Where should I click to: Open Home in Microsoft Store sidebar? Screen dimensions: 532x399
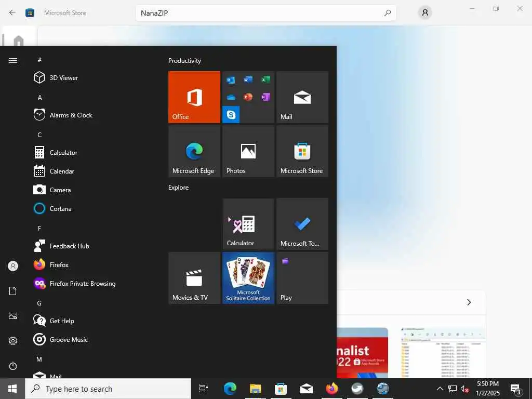click(19, 41)
